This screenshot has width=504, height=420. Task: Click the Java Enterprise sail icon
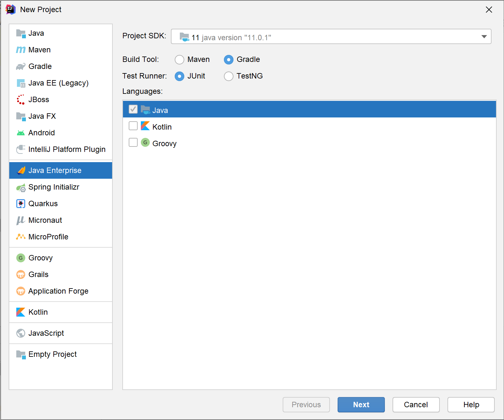[x=21, y=170]
